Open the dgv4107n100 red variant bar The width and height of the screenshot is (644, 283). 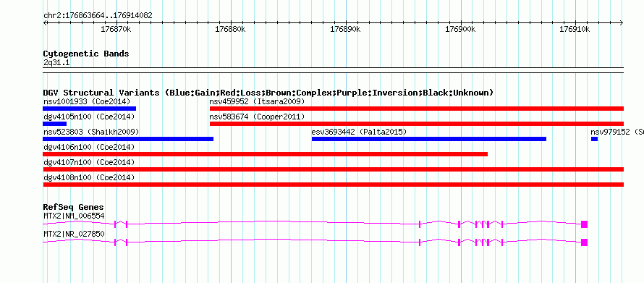coord(334,169)
